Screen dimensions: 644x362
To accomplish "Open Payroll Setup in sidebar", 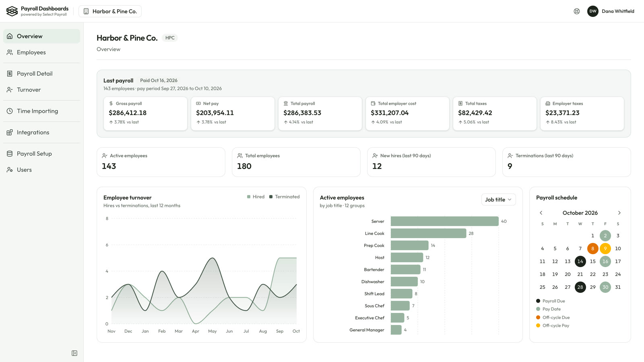I will (41, 154).
